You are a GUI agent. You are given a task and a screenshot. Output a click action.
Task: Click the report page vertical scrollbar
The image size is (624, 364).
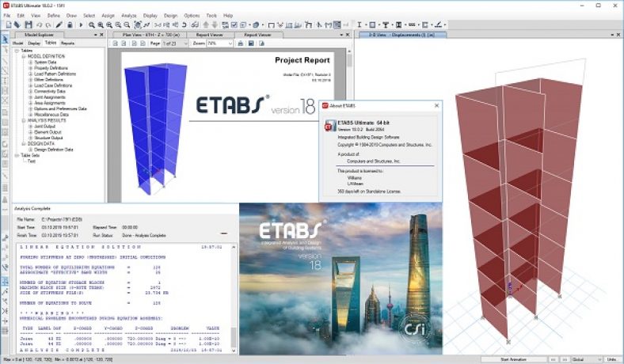(x=349, y=125)
